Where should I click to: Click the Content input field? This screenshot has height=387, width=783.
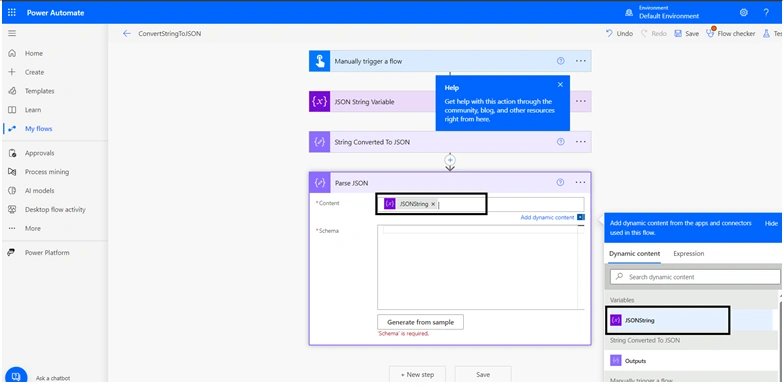click(x=480, y=204)
